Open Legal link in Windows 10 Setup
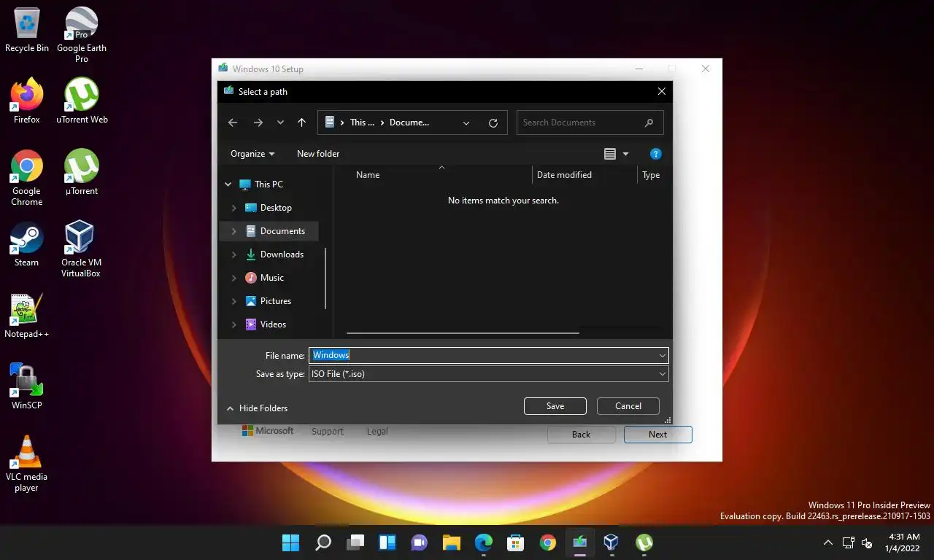934x560 pixels. click(377, 432)
